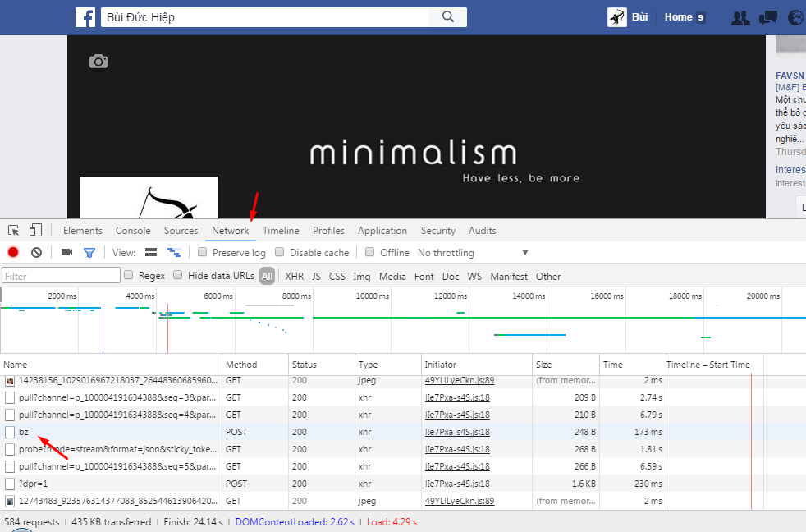Open the No throttling dropdown
The height and width of the screenshot is (532, 806).
coord(473,252)
